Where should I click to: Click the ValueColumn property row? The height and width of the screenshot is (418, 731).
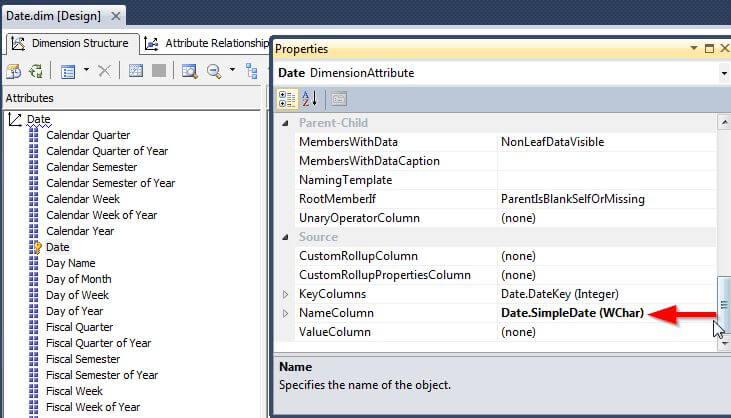coord(505,332)
